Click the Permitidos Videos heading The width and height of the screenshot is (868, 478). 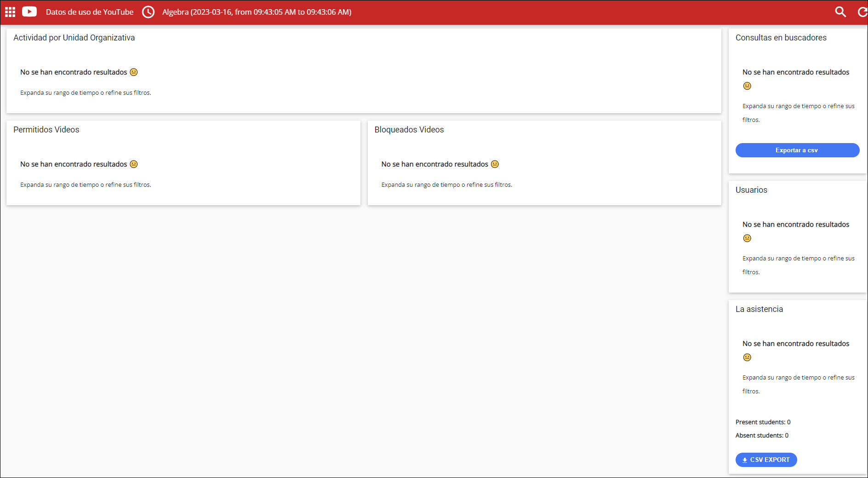pyautogui.click(x=46, y=130)
